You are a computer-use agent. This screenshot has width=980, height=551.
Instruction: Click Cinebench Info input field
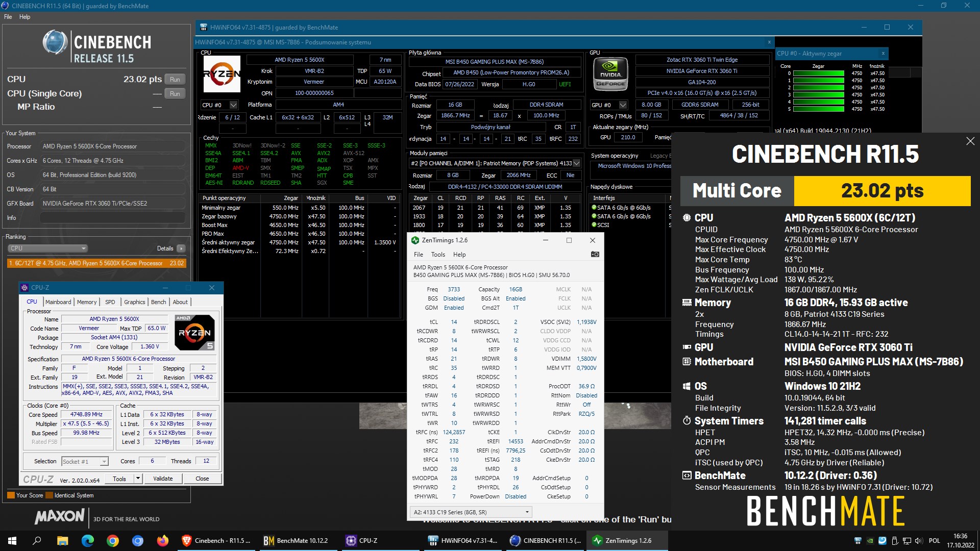pyautogui.click(x=112, y=218)
